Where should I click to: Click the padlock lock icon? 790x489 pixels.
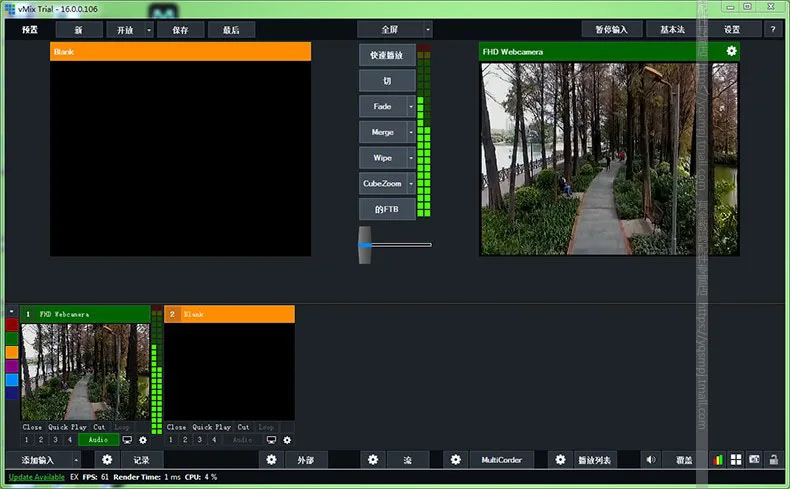click(x=773, y=460)
